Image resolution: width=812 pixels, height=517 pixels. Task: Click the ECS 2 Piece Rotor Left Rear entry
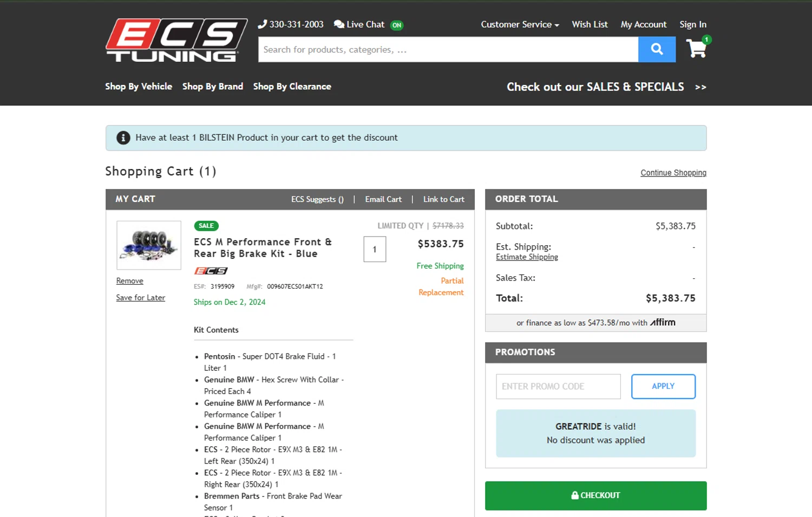pyautogui.click(x=273, y=455)
